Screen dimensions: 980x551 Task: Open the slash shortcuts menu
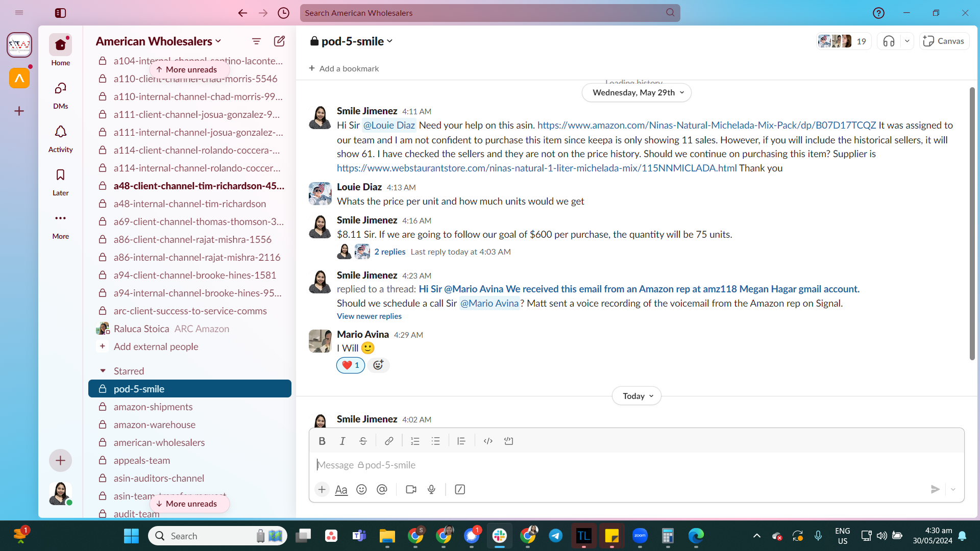(460, 490)
